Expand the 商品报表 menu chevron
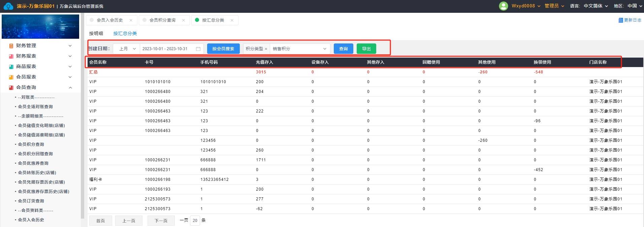 tap(70, 67)
